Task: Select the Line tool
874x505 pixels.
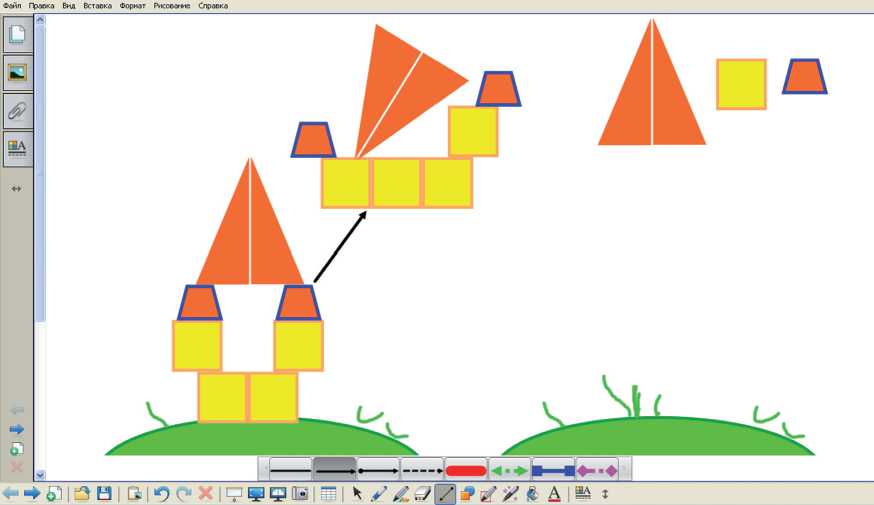Action: (x=445, y=494)
